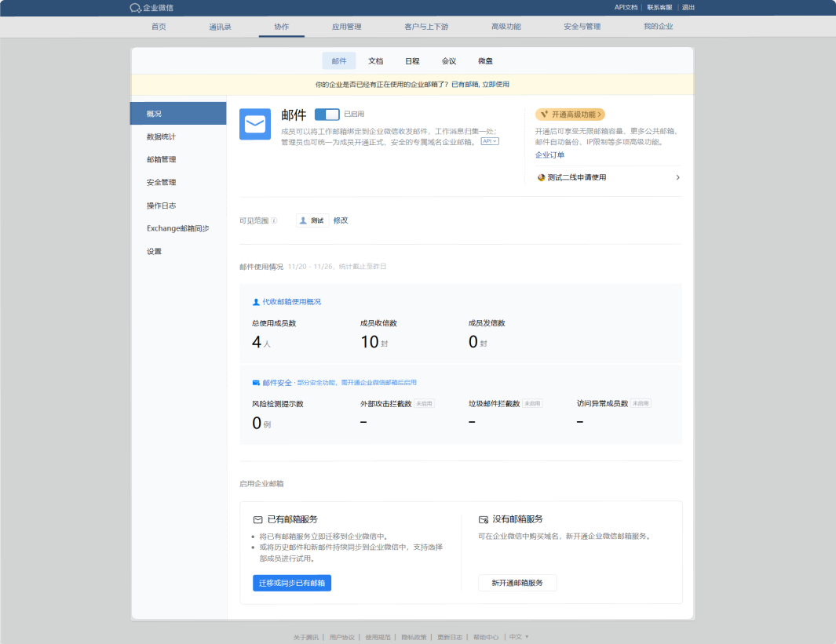
Task: Click the info icon beside 可见范围
Action: 274,220
